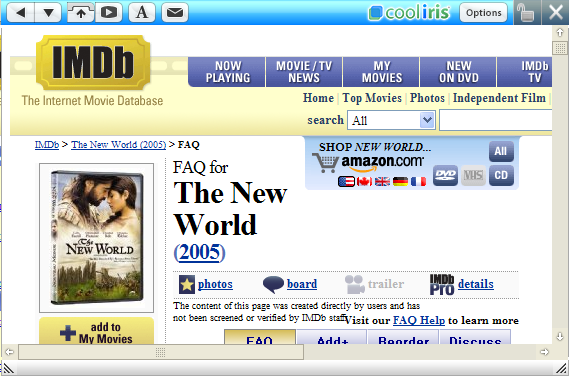Expand the search category 'All' dropdown
This screenshot has height=376, width=569.
[x=391, y=120]
